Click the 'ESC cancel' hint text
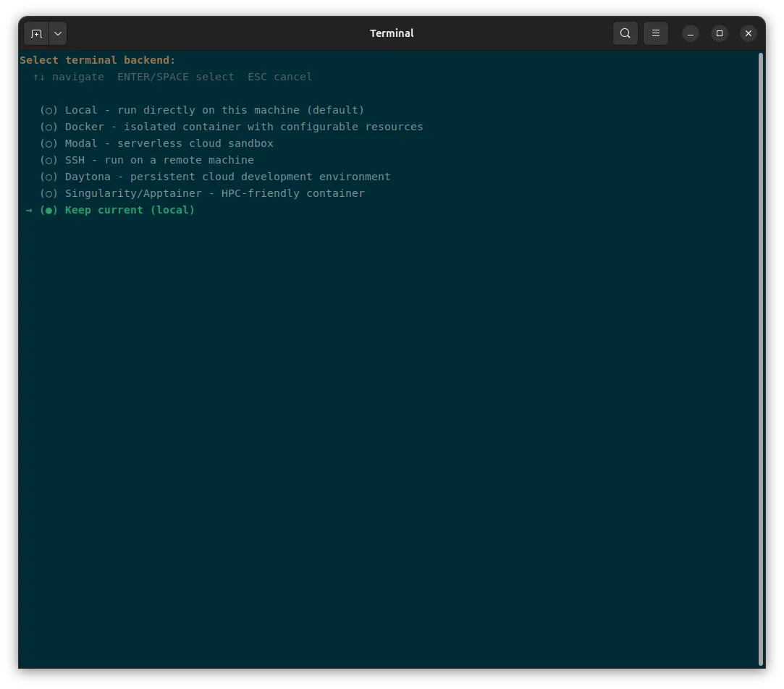784x689 pixels. tap(279, 77)
